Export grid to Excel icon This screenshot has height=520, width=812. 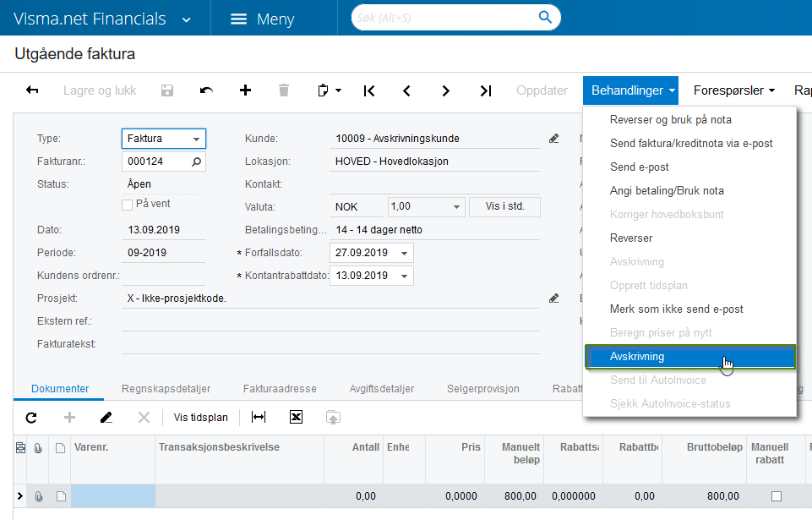click(296, 417)
